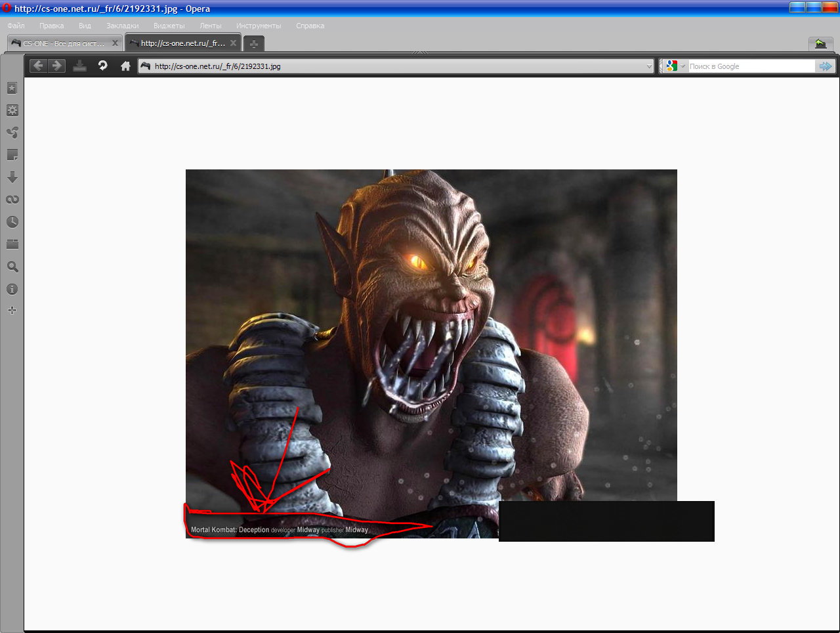The height and width of the screenshot is (633, 840).
Task: Go to the home page
Action: (x=125, y=66)
